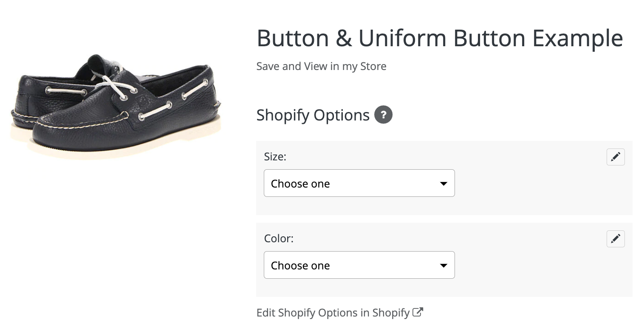Click the Shopify Options help question mark icon

click(383, 115)
